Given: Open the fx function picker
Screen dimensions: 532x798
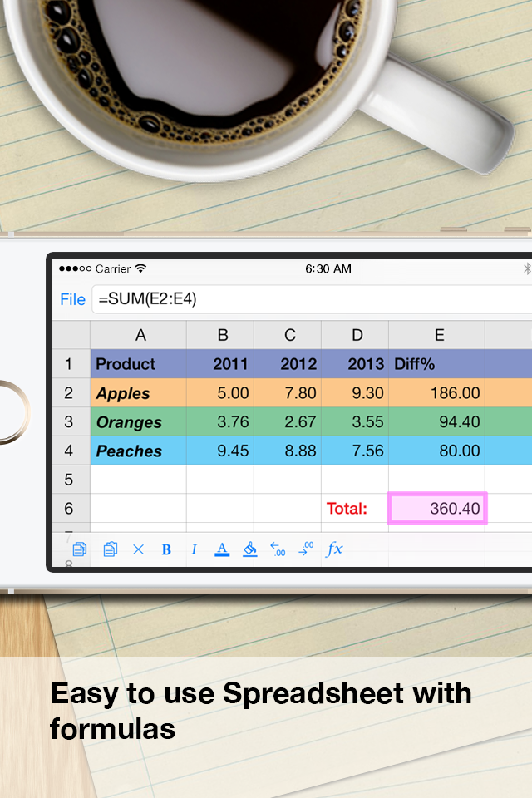Looking at the screenshot, I should tap(334, 549).
